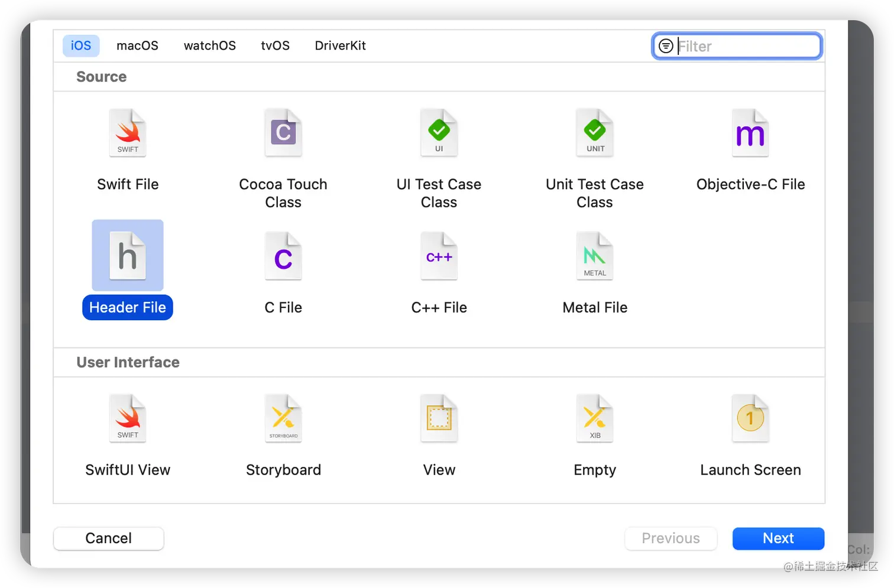This screenshot has width=894, height=588.
Task: Pick the View interface template icon
Action: pyautogui.click(x=439, y=418)
